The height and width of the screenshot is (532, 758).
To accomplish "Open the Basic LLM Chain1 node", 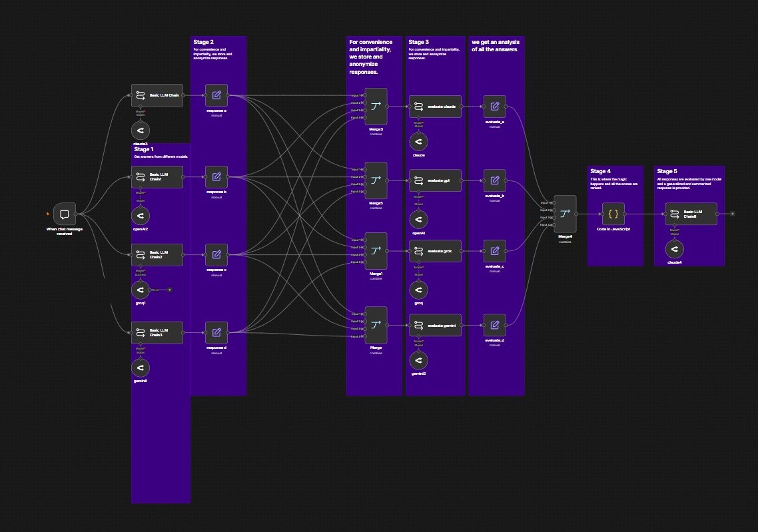I will tap(157, 177).
